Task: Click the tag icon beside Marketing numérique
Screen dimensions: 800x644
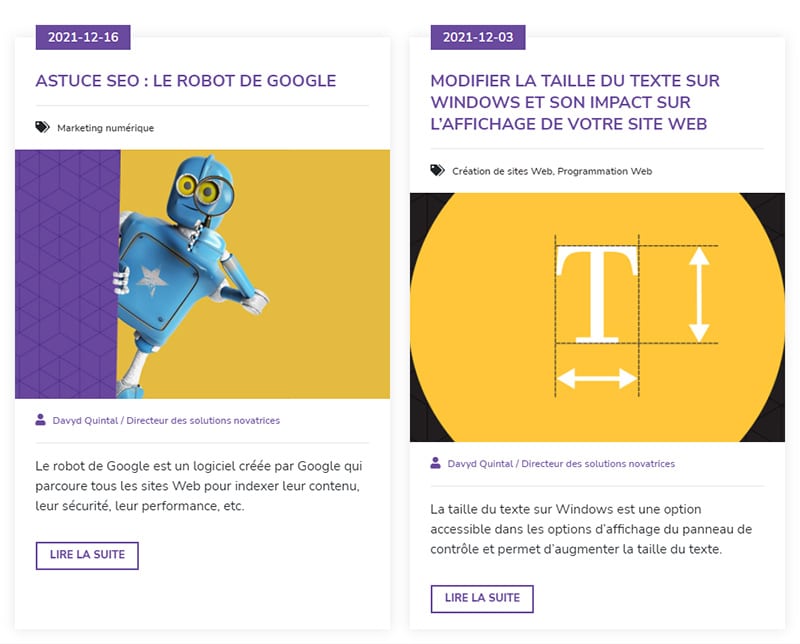Action: [42, 127]
